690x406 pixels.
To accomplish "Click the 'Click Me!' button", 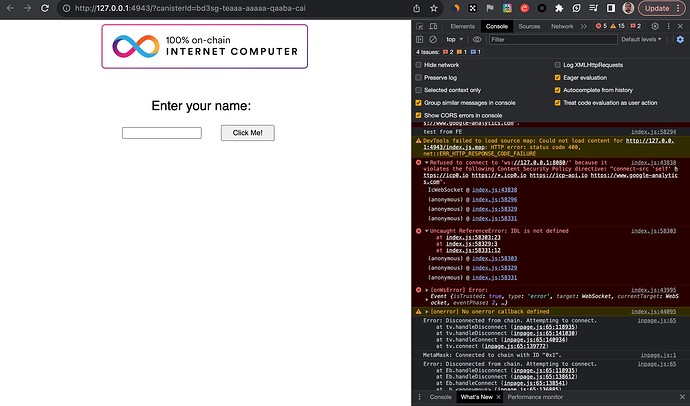I will pos(248,133).
